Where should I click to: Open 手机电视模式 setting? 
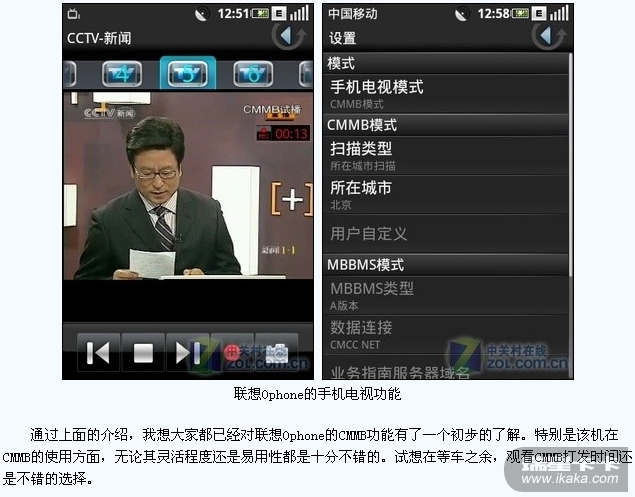446,94
